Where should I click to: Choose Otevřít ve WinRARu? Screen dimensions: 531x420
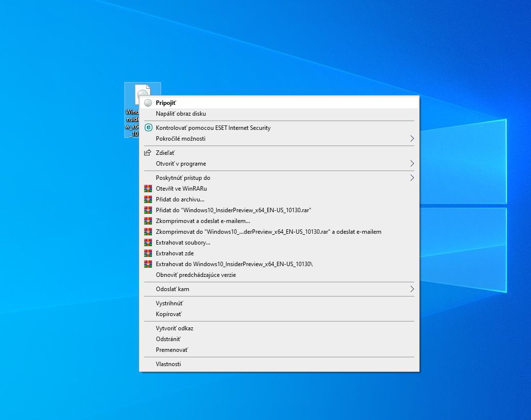pyautogui.click(x=279, y=189)
